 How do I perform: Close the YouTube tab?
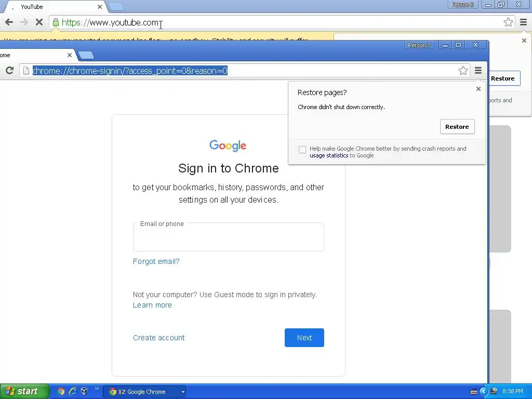[100, 7]
